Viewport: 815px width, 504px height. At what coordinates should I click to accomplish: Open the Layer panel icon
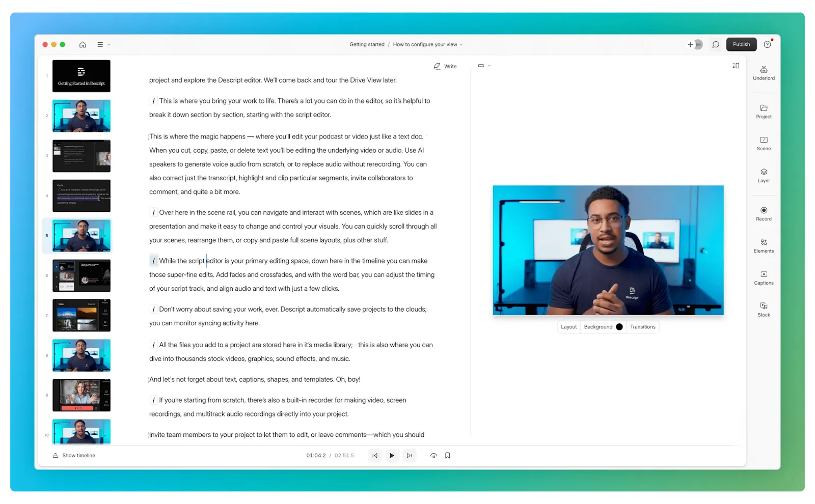(x=764, y=176)
